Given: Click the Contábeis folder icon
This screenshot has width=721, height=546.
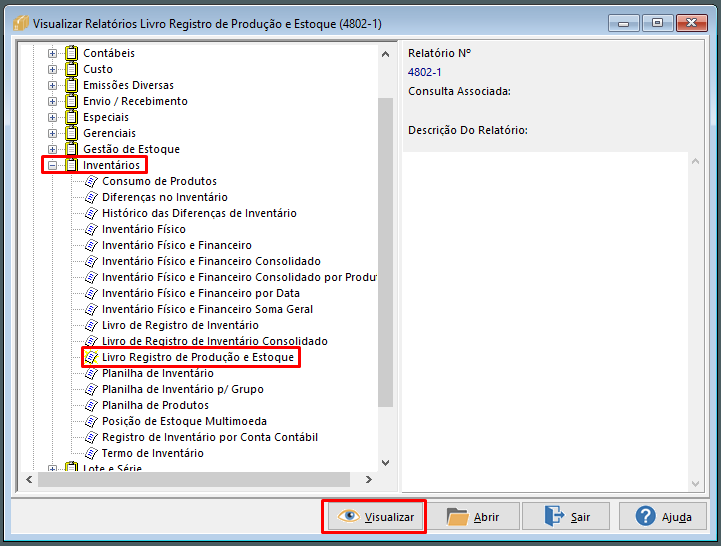Looking at the screenshot, I should pos(71,53).
